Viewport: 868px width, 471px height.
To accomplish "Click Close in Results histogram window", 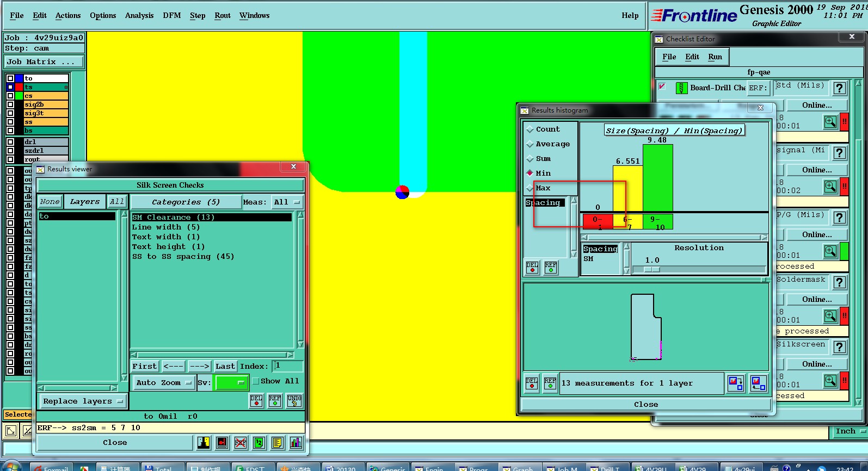I will 646,405.
